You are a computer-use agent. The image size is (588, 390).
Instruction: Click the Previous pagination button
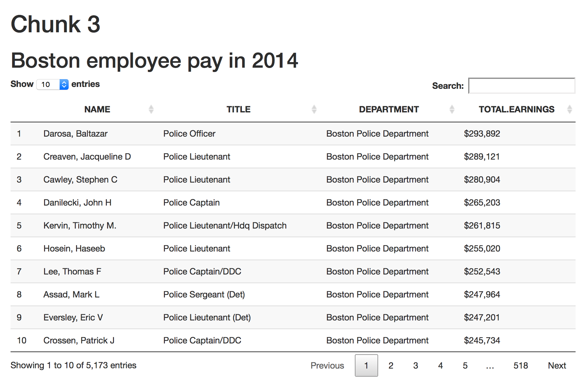327,365
